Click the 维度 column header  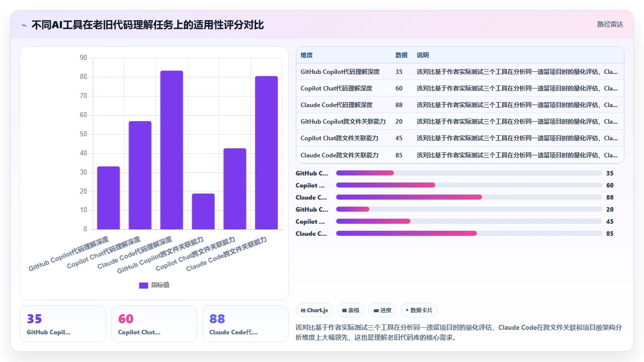click(306, 55)
